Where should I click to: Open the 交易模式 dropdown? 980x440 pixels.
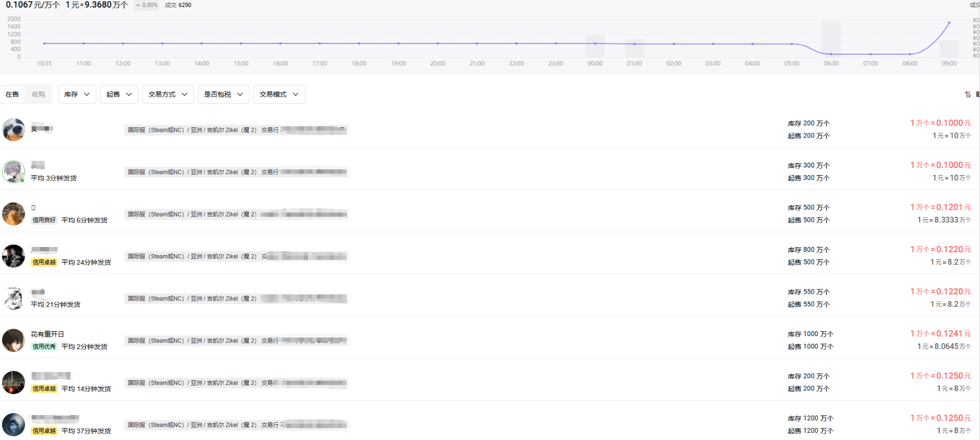[x=279, y=94]
